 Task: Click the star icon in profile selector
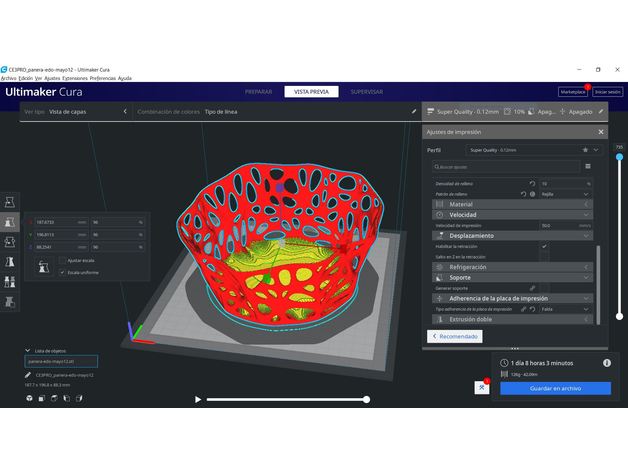tap(585, 150)
